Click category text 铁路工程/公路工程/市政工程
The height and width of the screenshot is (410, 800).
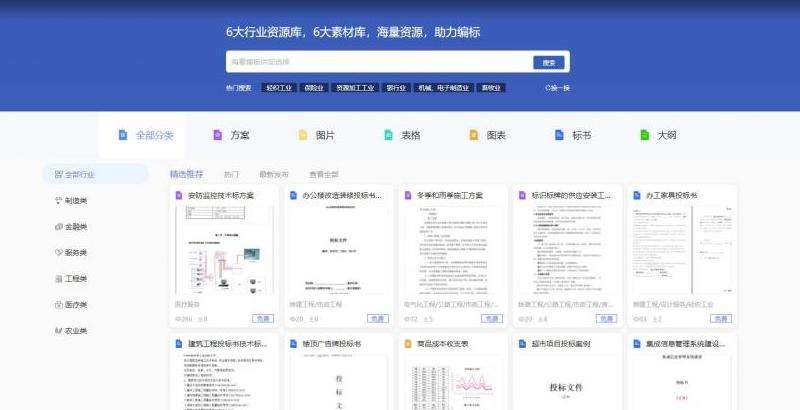tap(566, 304)
